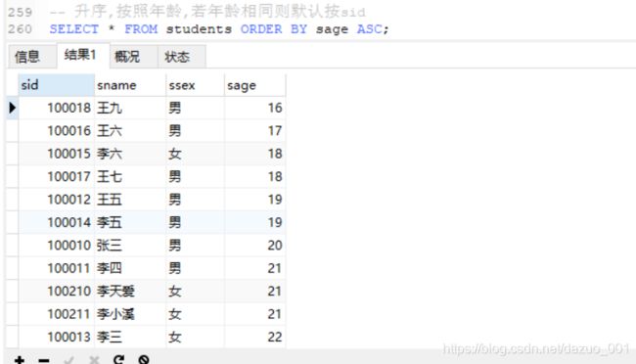Place the cursor on SQL line 260
636x364 pixels.
pos(219,29)
